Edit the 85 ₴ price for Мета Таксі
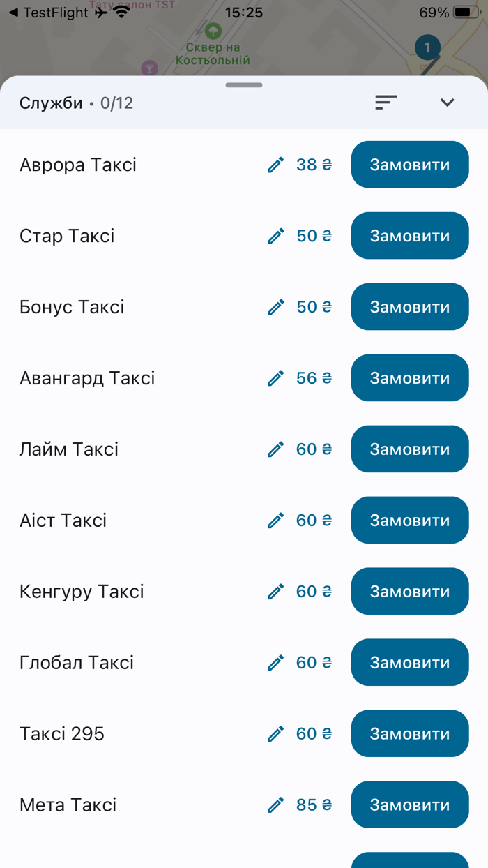Image resolution: width=488 pixels, height=868 pixels. pos(276,805)
